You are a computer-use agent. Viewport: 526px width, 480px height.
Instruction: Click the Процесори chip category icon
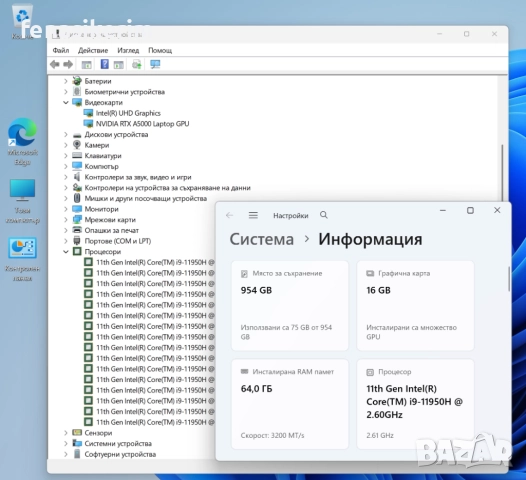[x=77, y=252]
